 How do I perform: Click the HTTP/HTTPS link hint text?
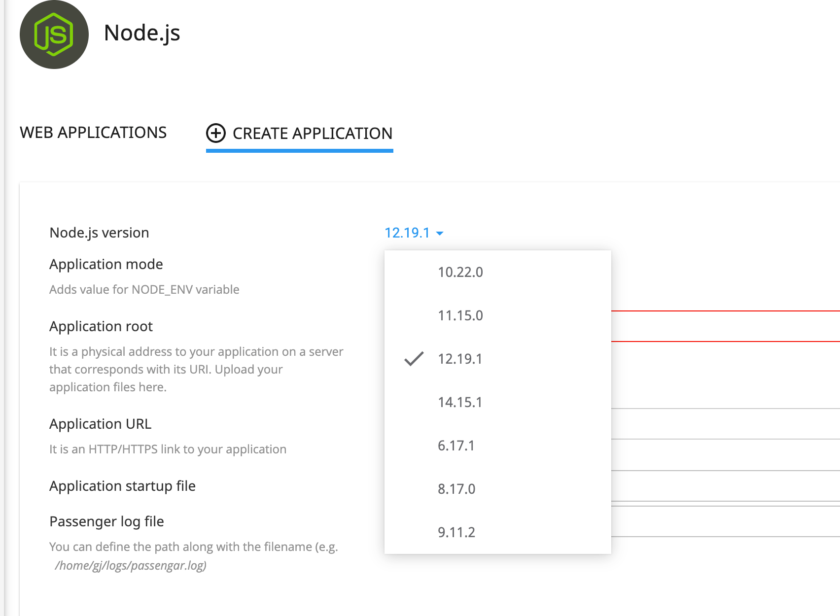168,449
